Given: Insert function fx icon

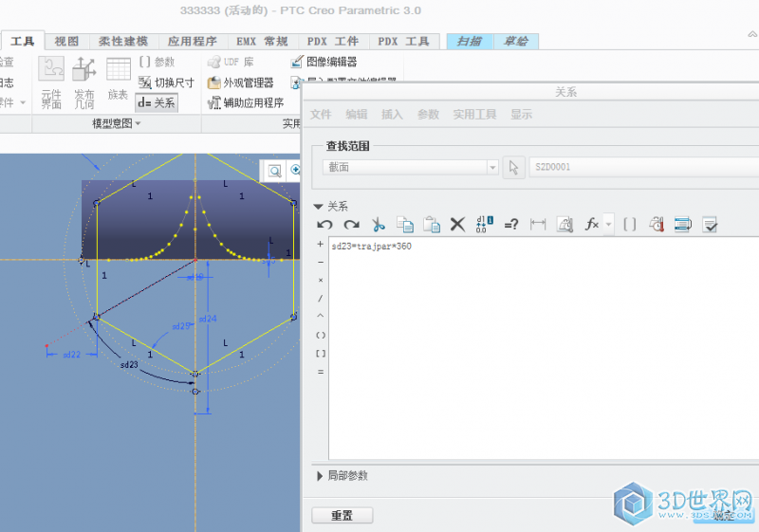Looking at the screenshot, I should (591, 225).
